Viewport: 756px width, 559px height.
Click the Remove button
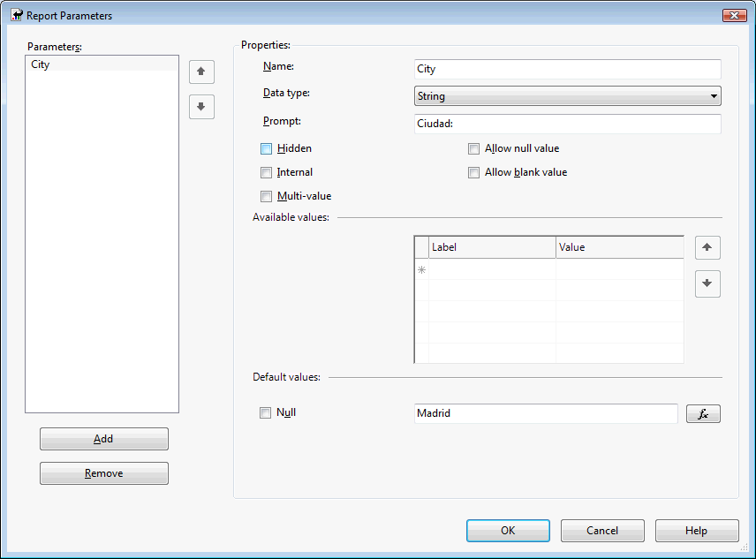pos(103,473)
